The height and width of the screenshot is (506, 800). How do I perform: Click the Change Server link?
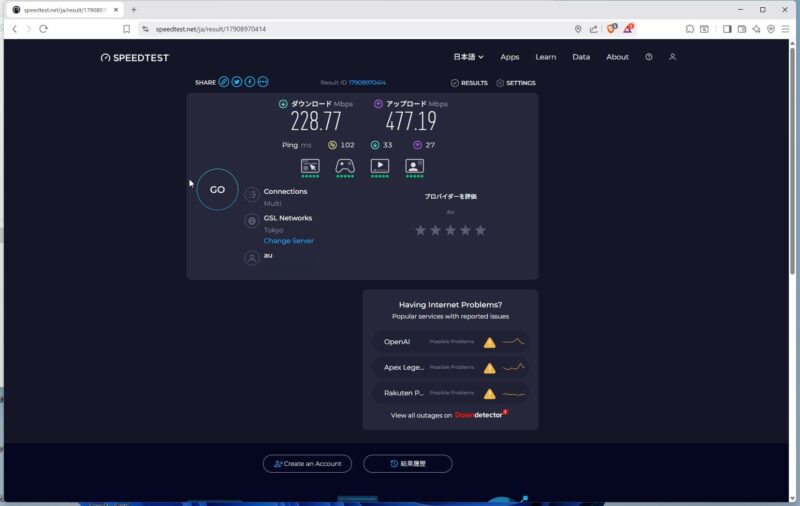(289, 241)
